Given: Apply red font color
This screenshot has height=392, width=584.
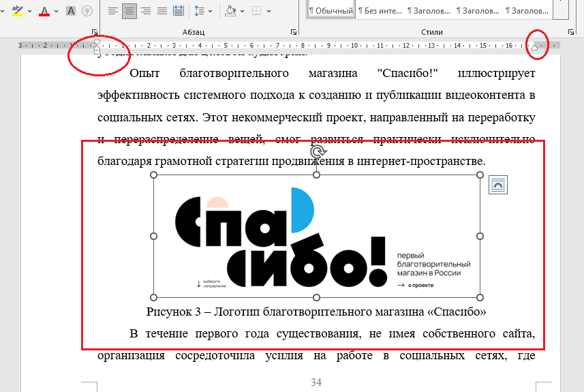Looking at the screenshot, I should pyautogui.click(x=44, y=11).
